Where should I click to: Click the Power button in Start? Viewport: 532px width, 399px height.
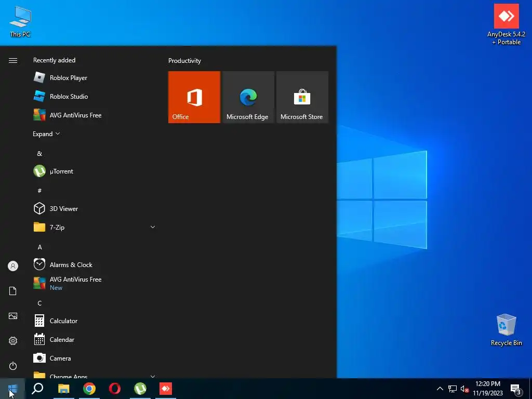[13, 366]
